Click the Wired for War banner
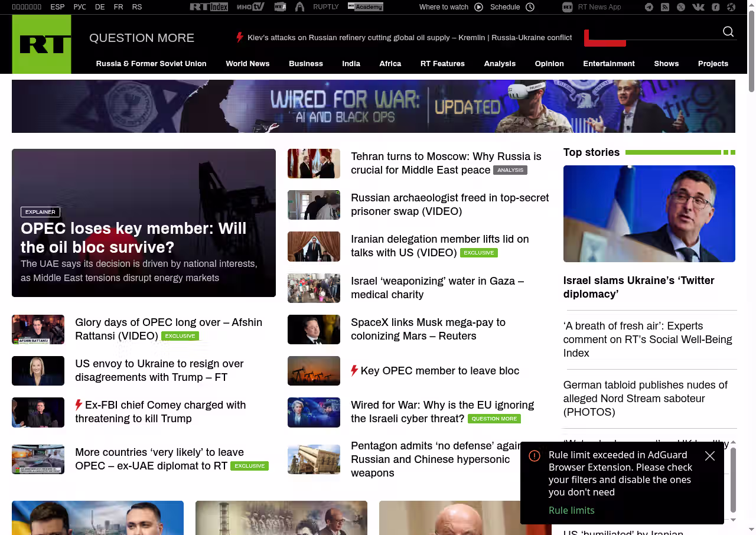Screen dimensions: 756x535 [x=373, y=106]
